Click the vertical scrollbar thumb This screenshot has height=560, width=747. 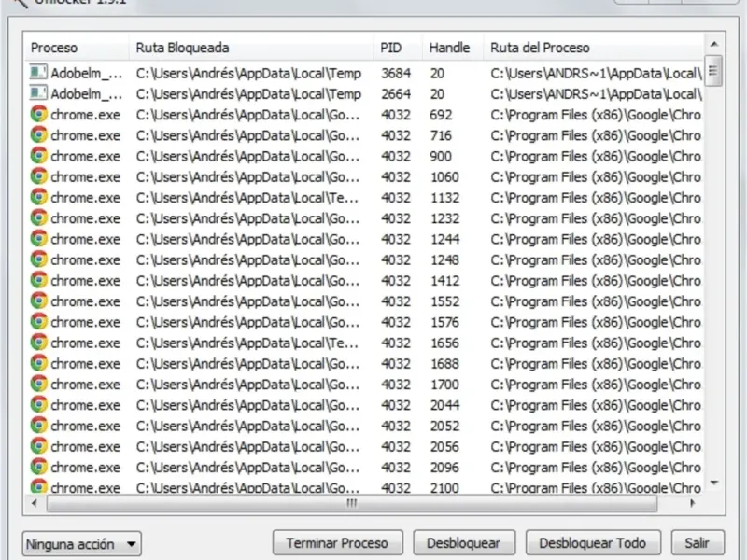[x=713, y=71]
